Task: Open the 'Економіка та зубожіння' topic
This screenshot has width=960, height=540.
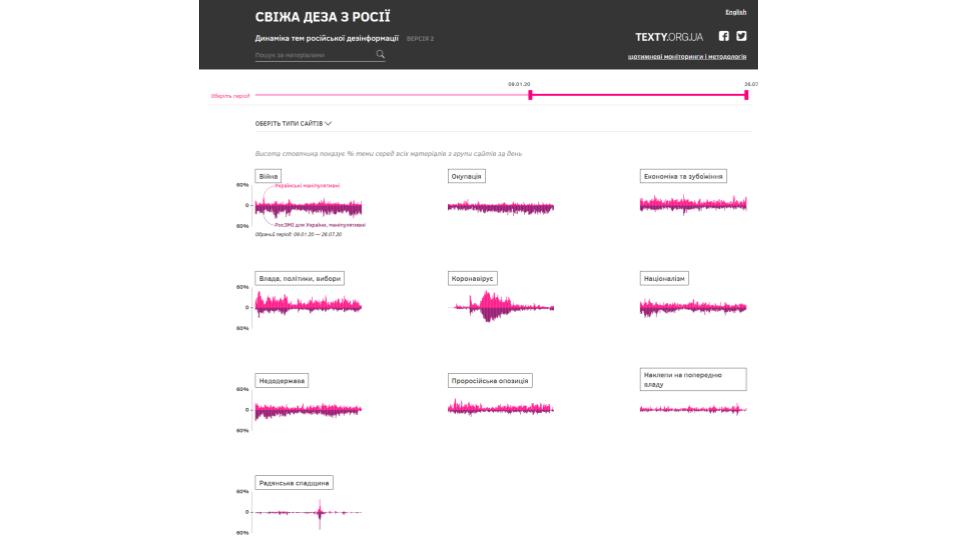Action: tap(684, 176)
